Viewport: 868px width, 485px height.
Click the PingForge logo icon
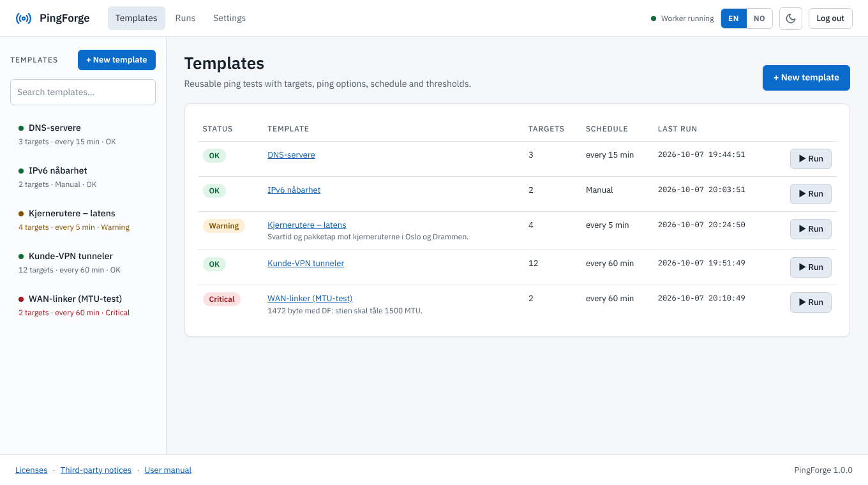click(x=24, y=19)
